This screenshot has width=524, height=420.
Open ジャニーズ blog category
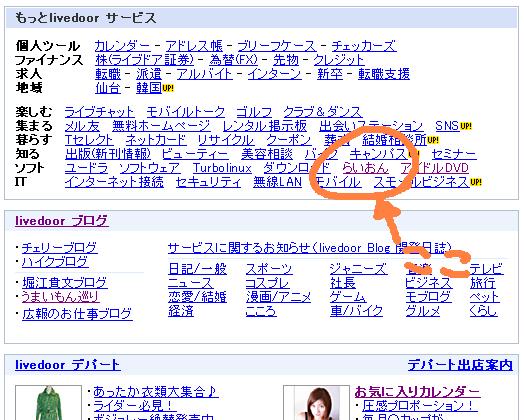(359, 269)
